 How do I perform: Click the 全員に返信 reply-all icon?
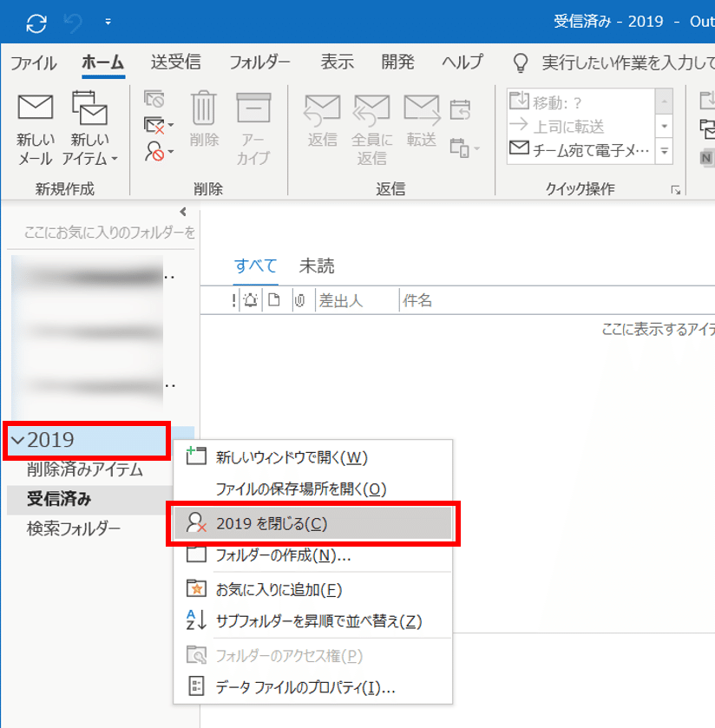[371, 108]
